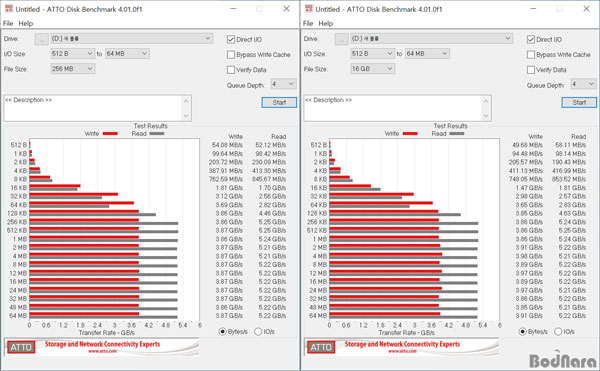600x371 pixels.
Task: Click the ATTO logo banner in left window
Action: coord(101,347)
